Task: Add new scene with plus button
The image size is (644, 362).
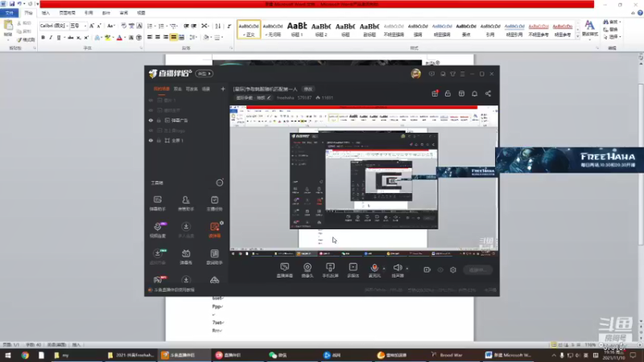Action: (x=223, y=88)
